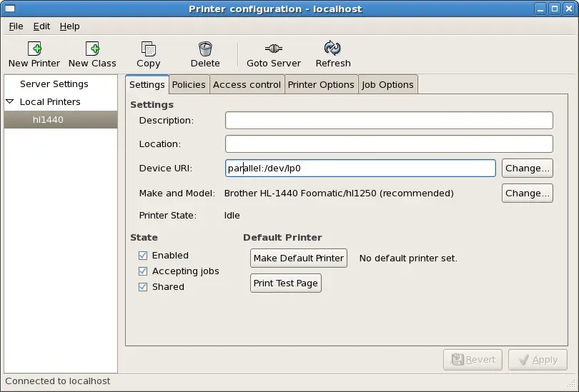Open Goto Server connection icon
Viewport: 579px width, 392px height.
(274, 49)
